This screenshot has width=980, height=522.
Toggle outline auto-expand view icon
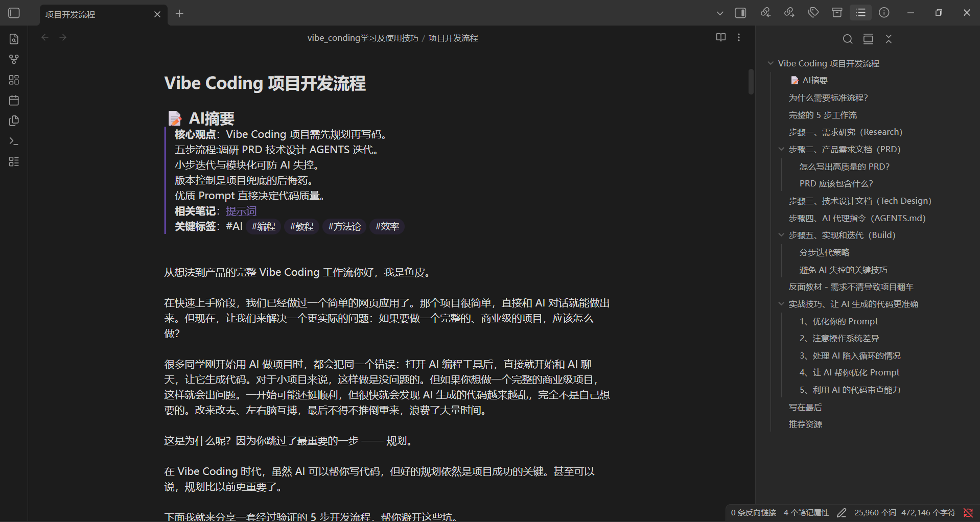868,39
